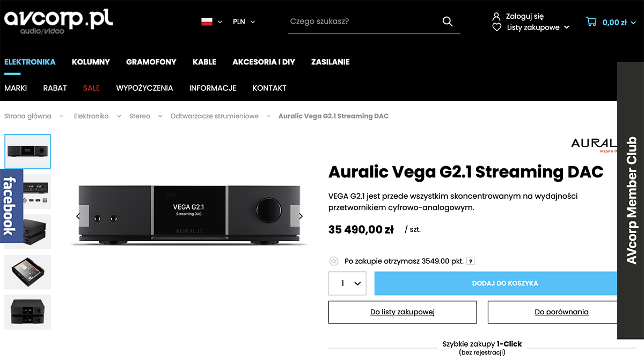Show next product image arrow
This screenshot has height=360, width=644.
[x=301, y=216]
